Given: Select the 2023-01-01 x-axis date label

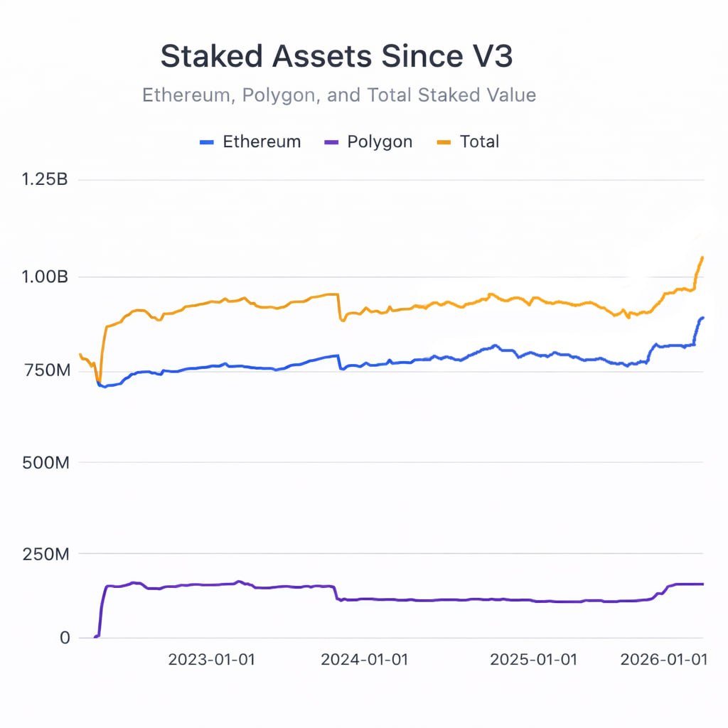Looking at the screenshot, I should click(211, 660).
